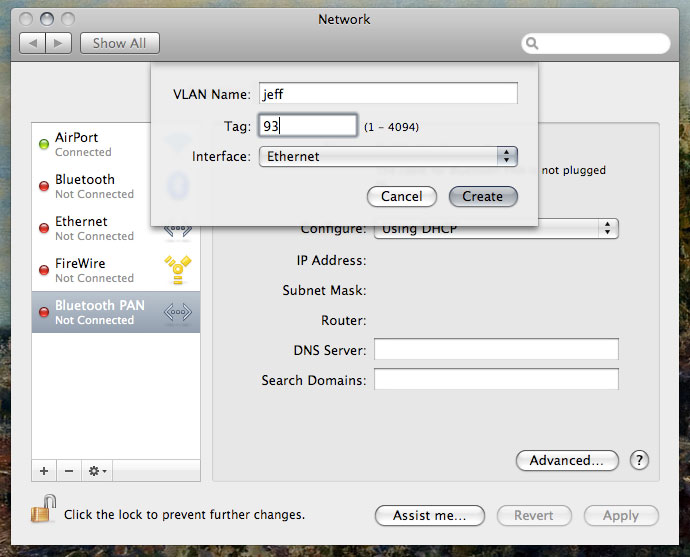Select FireWire in the service list
Image resolution: width=690 pixels, height=557 pixels.
[x=116, y=270]
